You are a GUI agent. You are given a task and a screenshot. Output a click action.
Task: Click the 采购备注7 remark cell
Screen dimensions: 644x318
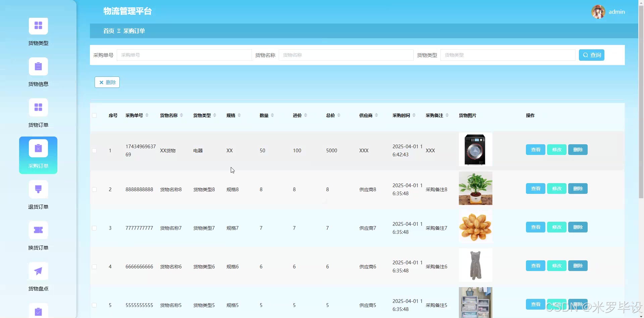coord(436,228)
